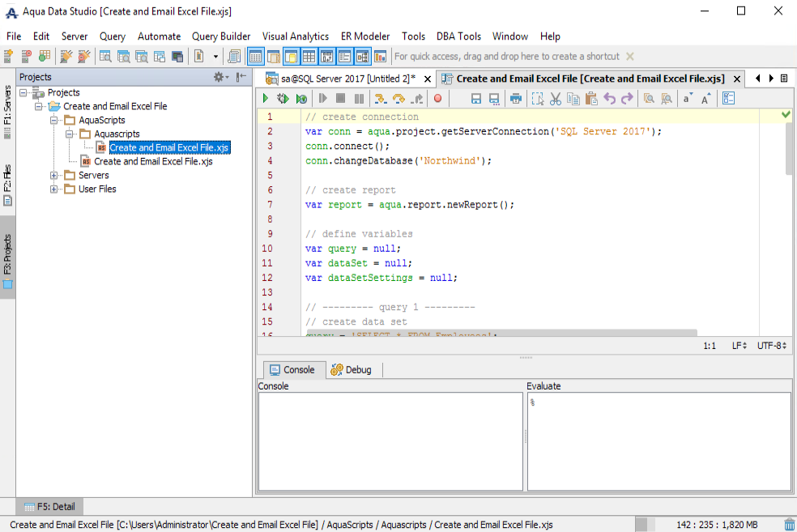The width and height of the screenshot is (797, 532).
Task: Expand the Servers folder in tree
Action: [54, 176]
